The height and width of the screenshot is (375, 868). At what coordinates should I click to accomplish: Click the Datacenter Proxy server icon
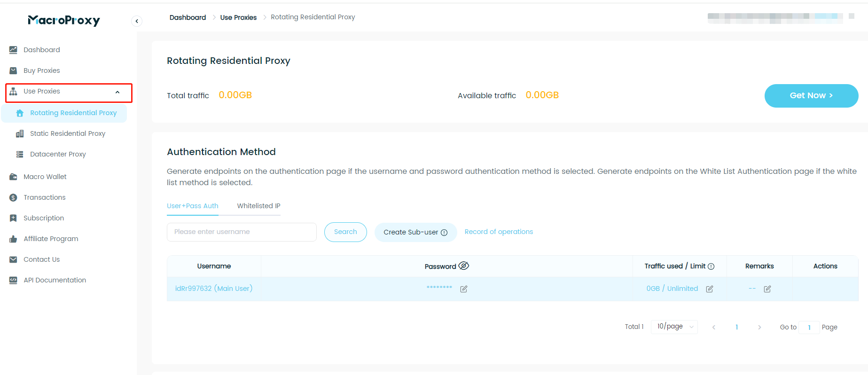[x=20, y=154]
